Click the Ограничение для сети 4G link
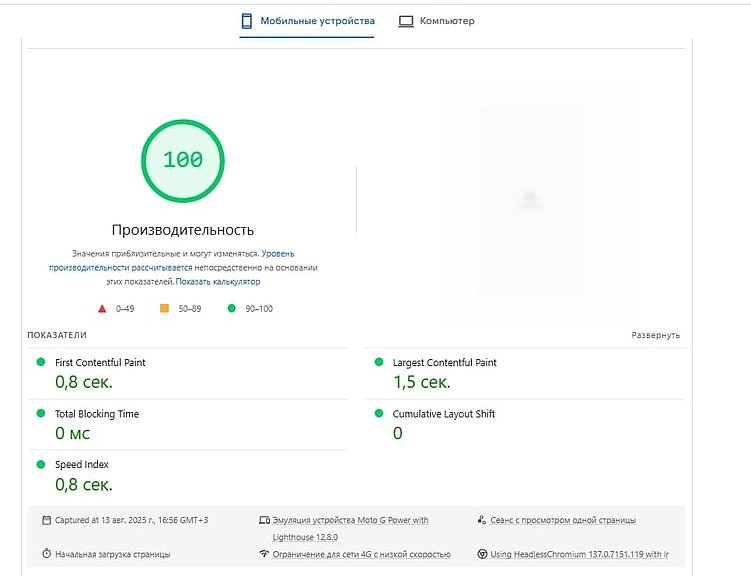This screenshot has height=576, width=751. pyautogui.click(x=361, y=554)
